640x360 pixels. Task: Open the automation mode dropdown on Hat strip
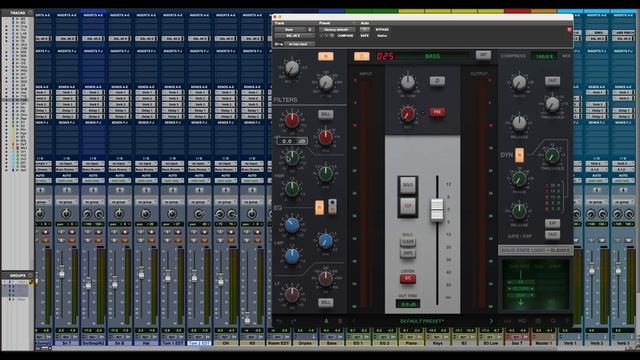[146, 180]
